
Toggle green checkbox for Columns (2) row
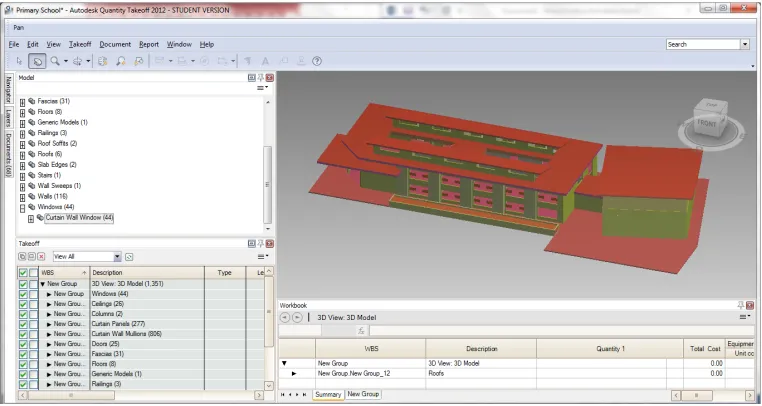[23, 314]
